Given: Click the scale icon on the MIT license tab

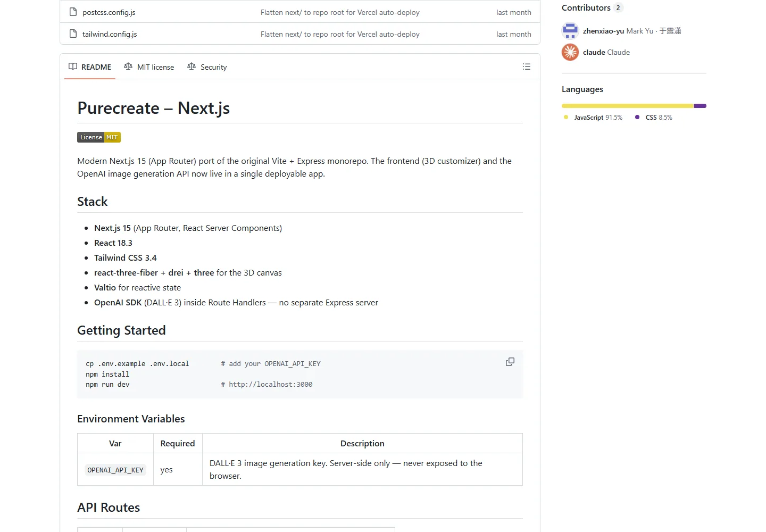Looking at the screenshot, I should click(128, 66).
